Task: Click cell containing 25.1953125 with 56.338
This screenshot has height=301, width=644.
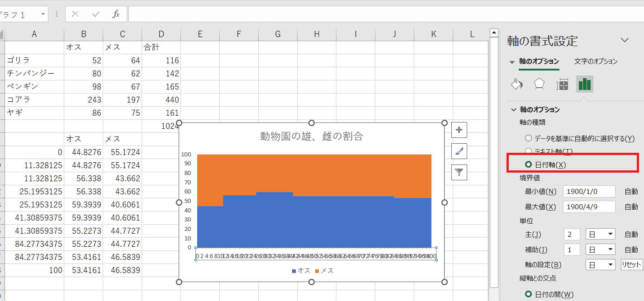Action: click(x=34, y=192)
